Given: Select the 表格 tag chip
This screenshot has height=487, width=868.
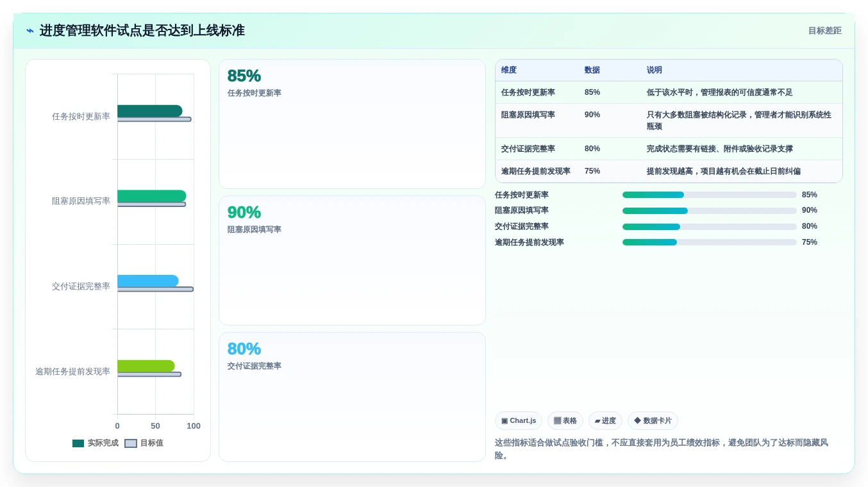Looking at the screenshot, I should (565, 421).
